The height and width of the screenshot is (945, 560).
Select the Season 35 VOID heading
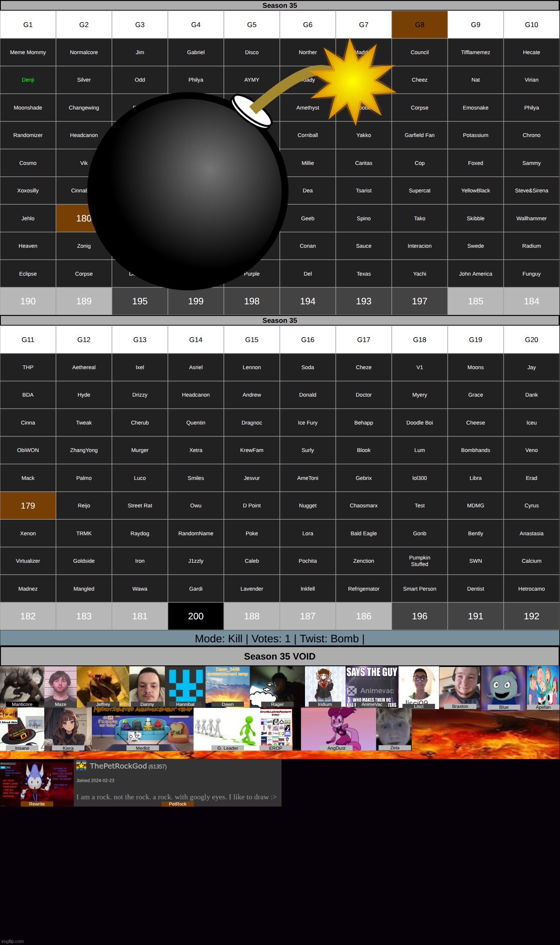click(280, 656)
